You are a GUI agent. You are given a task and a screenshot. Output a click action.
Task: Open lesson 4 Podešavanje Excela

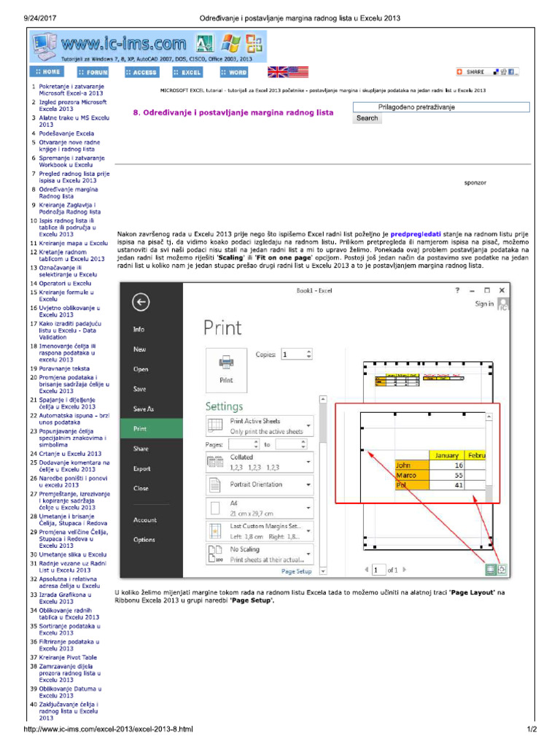click(x=66, y=134)
